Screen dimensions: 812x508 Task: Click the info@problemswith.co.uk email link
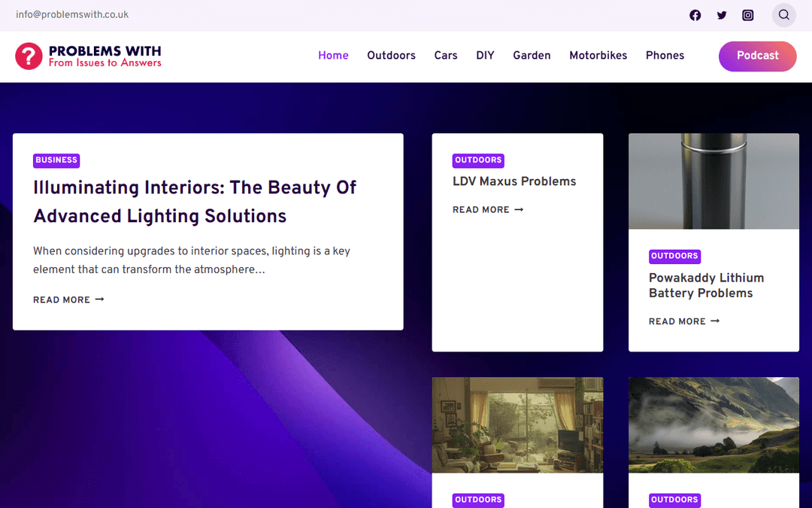[x=72, y=14]
